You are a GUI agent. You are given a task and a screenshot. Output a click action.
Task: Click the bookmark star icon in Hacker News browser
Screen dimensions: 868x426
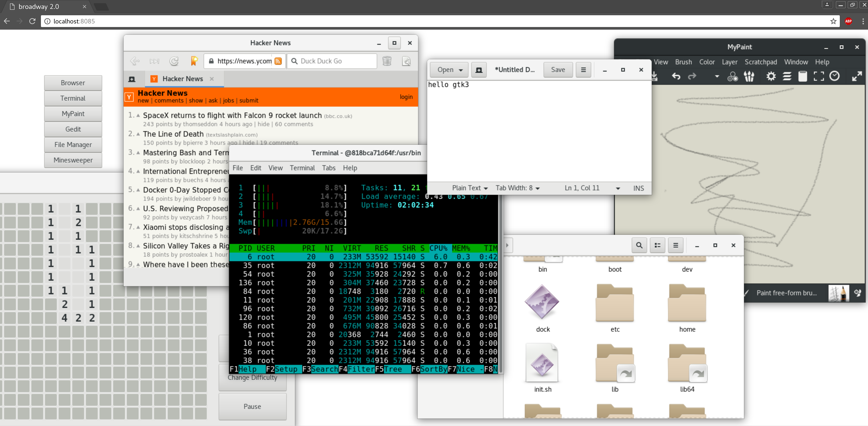tap(194, 61)
